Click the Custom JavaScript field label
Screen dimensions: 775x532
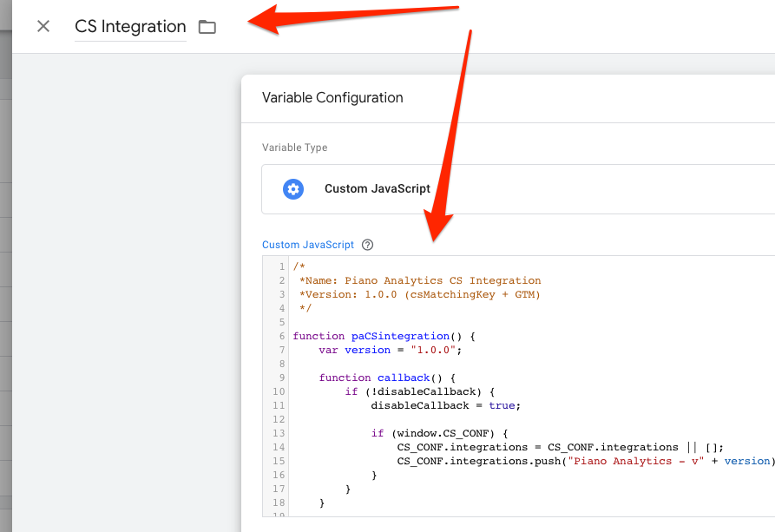tap(308, 245)
